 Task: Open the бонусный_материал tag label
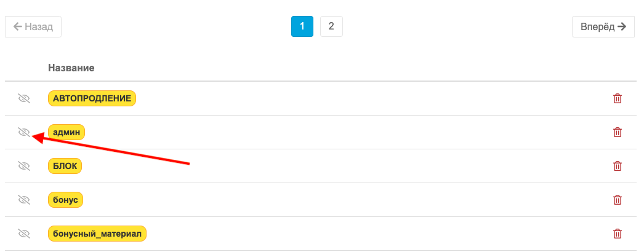(x=97, y=234)
